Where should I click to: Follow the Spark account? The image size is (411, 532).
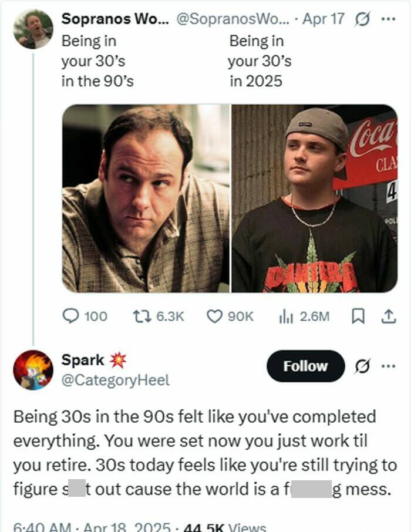click(x=305, y=366)
